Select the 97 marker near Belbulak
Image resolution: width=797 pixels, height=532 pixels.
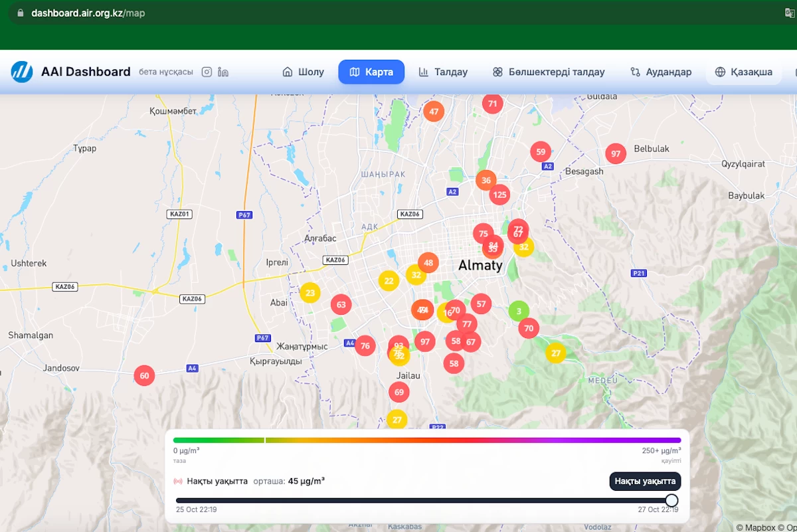pos(616,153)
